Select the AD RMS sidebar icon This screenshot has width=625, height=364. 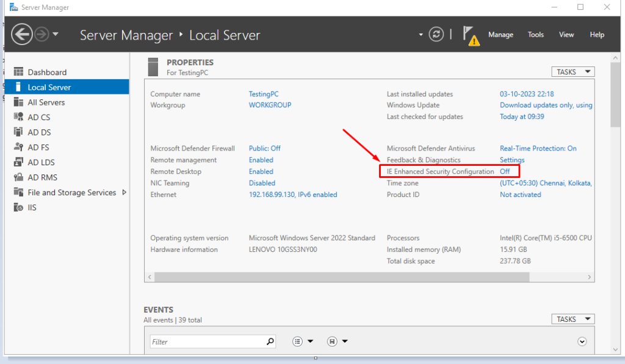(18, 177)
